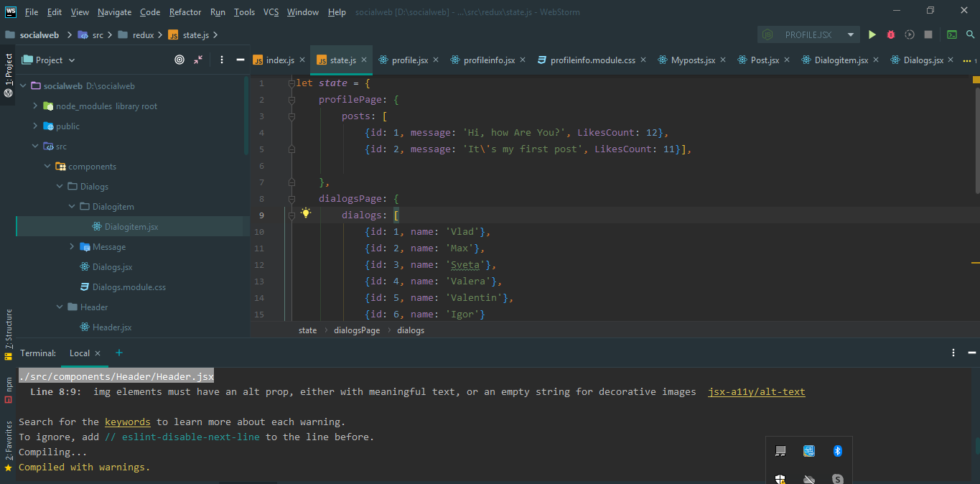Collapse all in Project panel toolbar
Screen dimensions: 980x484
click(198, 60)
